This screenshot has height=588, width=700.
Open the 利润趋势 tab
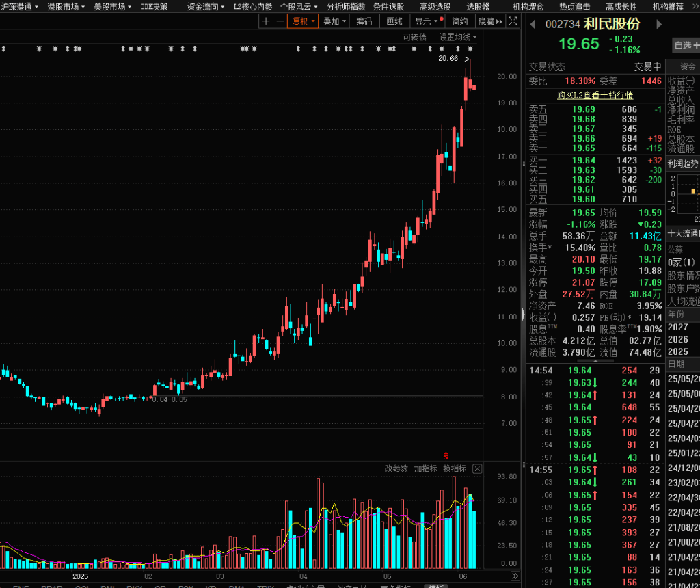(684, 164)
